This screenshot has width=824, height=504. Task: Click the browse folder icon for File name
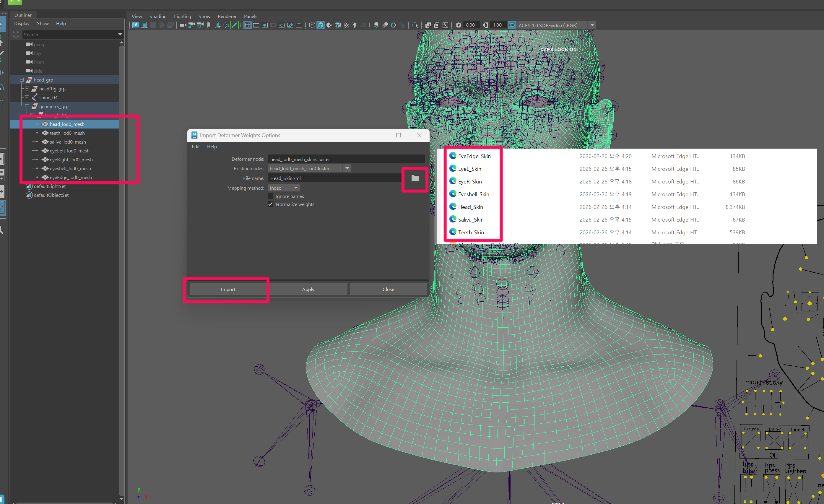[x=415, y=178]
